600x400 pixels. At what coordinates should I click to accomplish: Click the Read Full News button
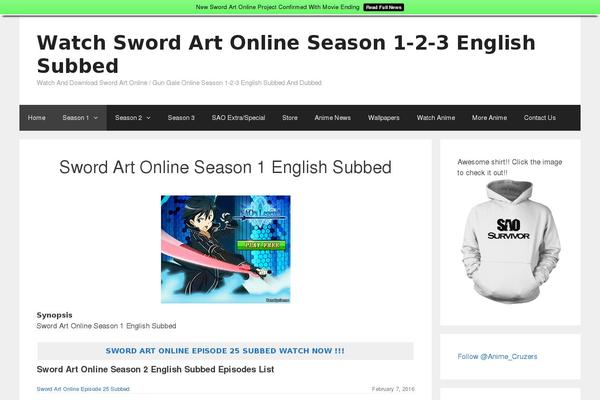coord(383,7)
